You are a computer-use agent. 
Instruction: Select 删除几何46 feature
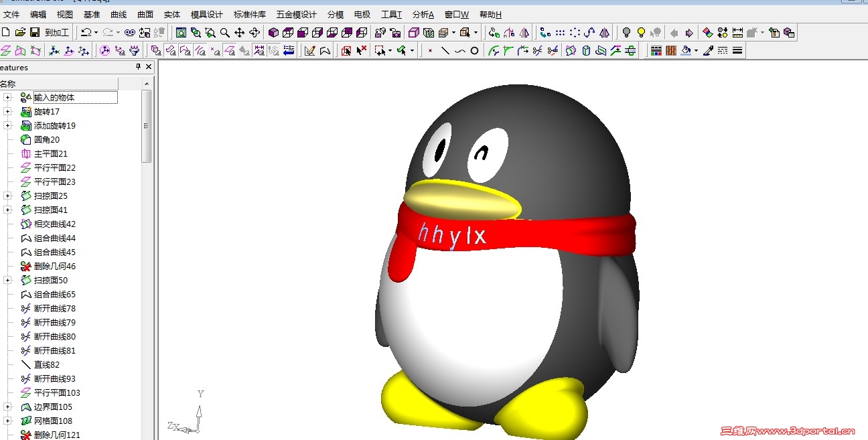click(55, 266)
